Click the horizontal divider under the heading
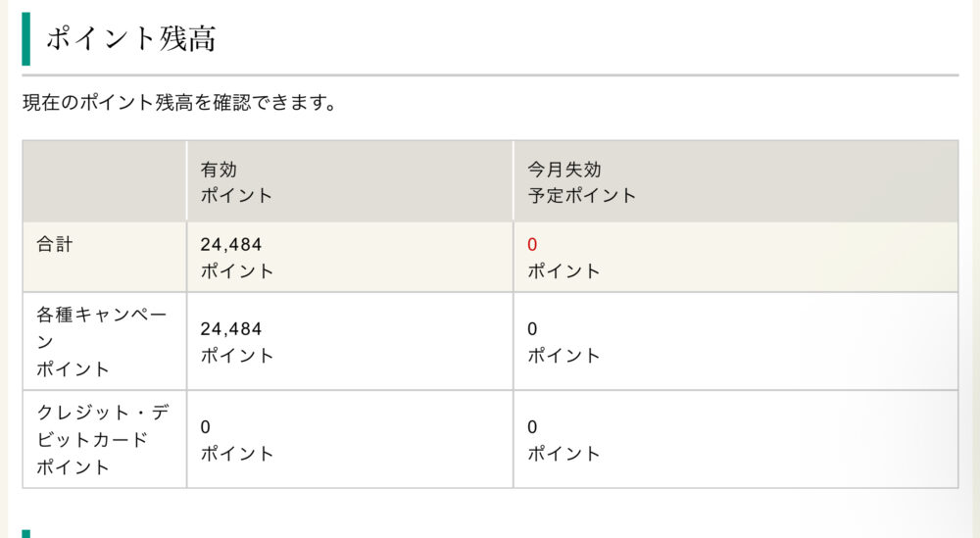Image resolution: width=980 pixels, height=538 pixels. 490,75
